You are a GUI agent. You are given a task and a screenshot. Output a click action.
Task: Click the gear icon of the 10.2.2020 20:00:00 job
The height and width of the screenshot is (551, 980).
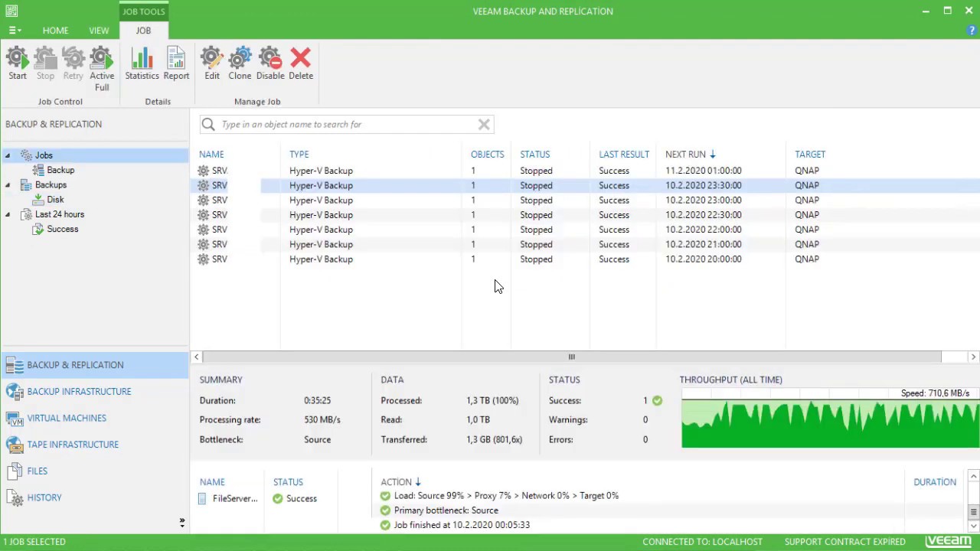(203, 259)
